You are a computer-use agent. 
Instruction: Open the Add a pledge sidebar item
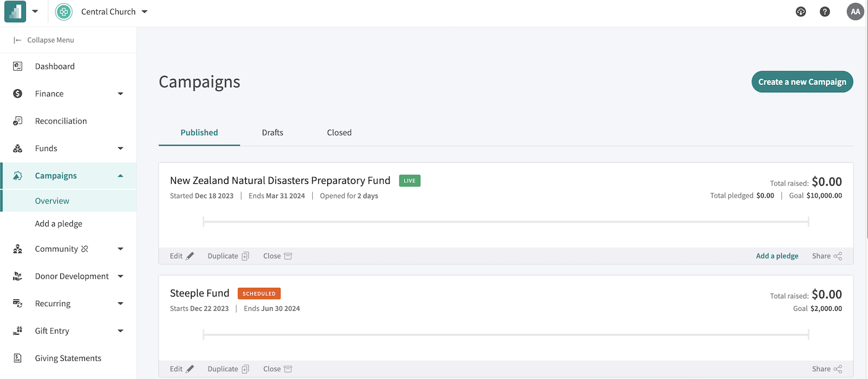pos(58,224)
